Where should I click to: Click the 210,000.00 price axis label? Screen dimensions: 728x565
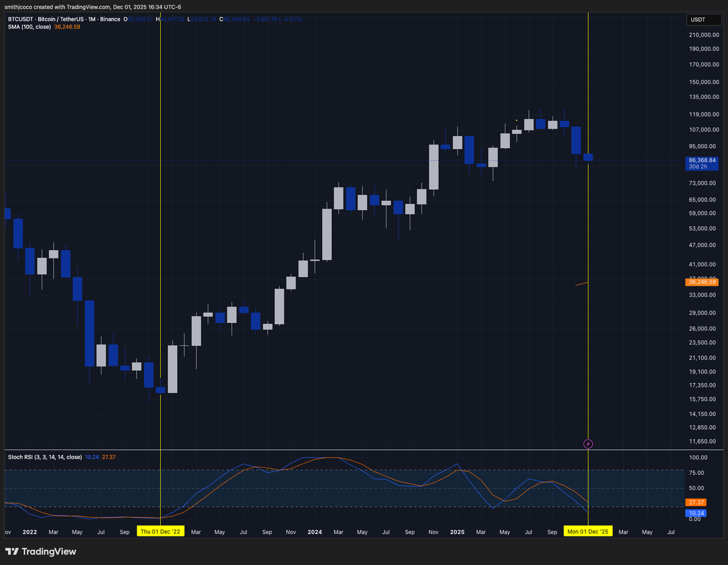pos(704,35)
